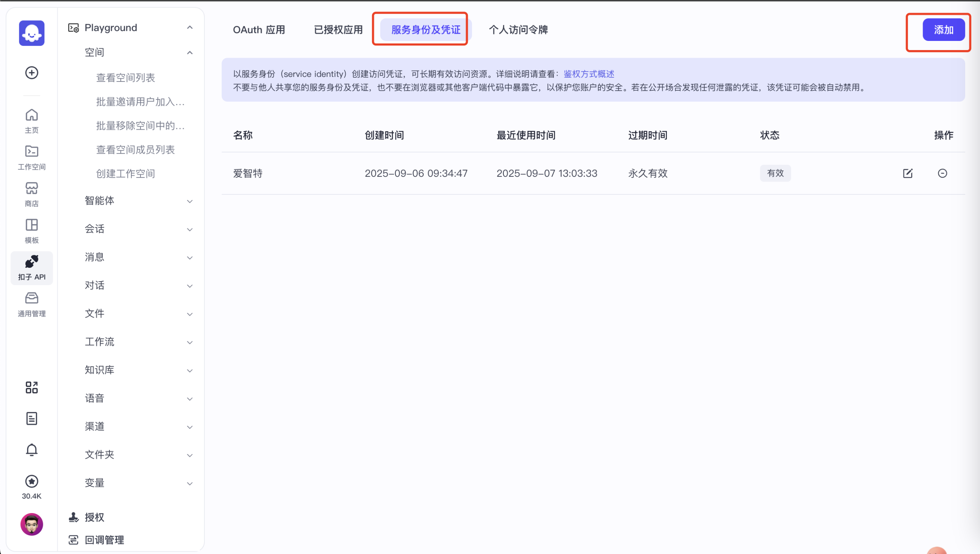Open the 工作空间 sidebar icon

(x=32, y=157)
